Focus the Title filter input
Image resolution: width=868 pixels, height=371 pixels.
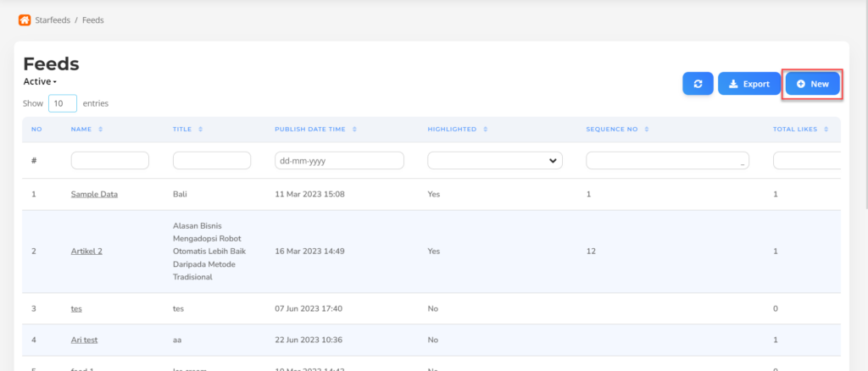(211, 160)
